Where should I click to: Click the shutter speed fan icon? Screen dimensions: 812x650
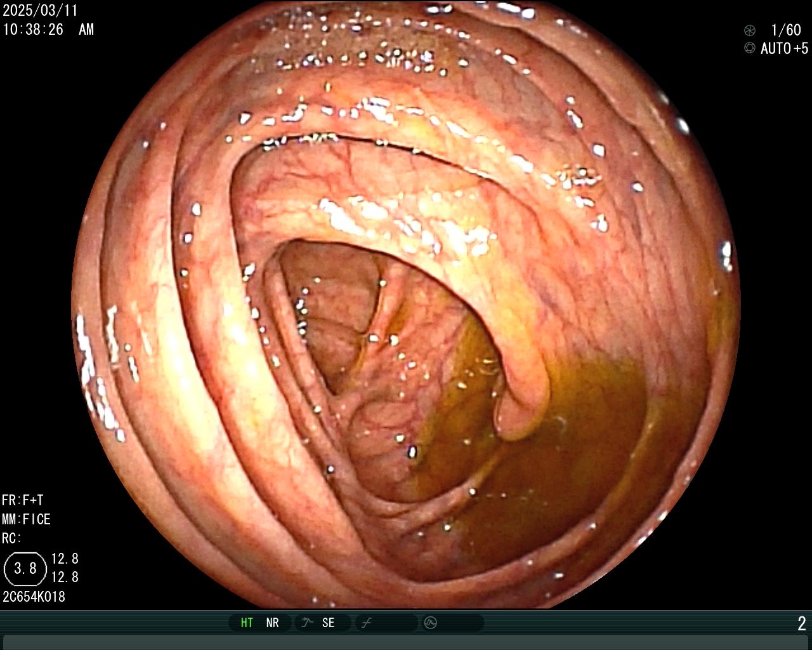point(750,30)
